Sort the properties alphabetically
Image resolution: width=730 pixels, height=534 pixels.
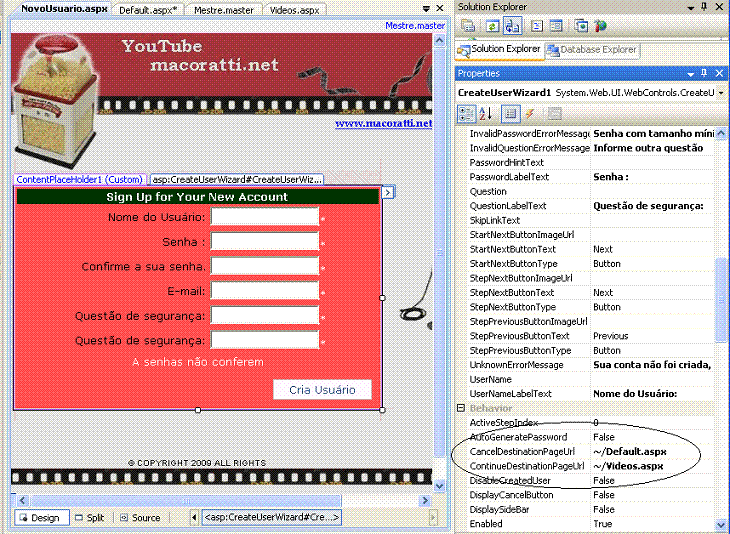point(486,113)
